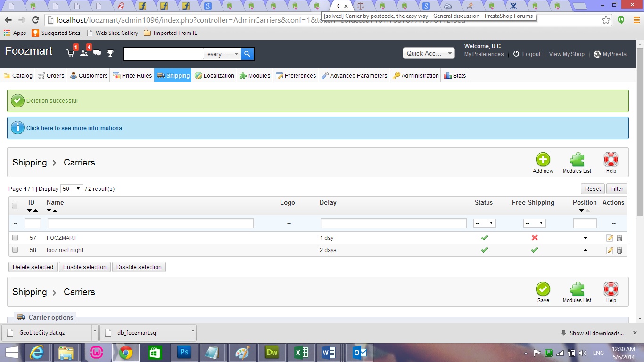Click the Reset filter button

pos(593,189)
